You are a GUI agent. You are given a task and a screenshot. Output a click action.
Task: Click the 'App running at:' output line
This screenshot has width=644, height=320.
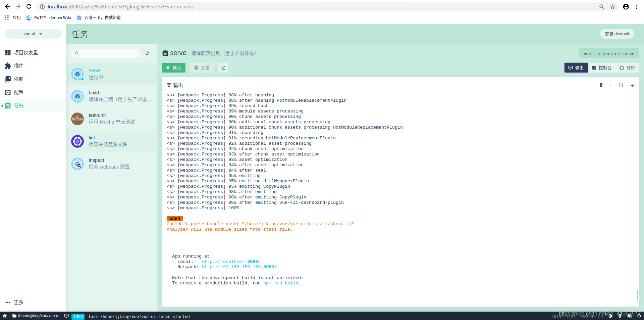(x=192, y=256)
